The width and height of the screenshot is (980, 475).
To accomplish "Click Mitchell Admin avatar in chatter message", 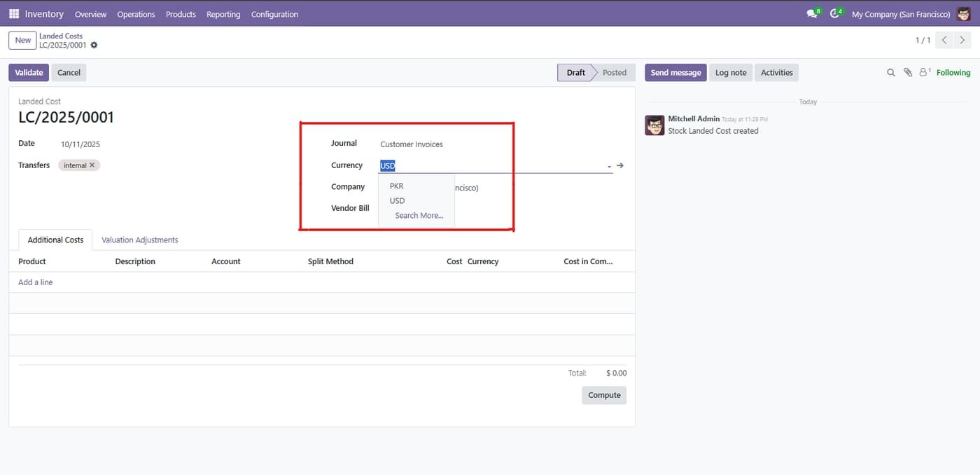I will (x=654, y=125).
